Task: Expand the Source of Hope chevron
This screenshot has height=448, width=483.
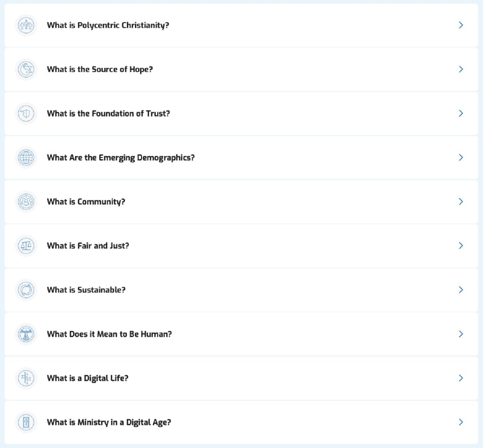Action: click(x=461, y=69)
